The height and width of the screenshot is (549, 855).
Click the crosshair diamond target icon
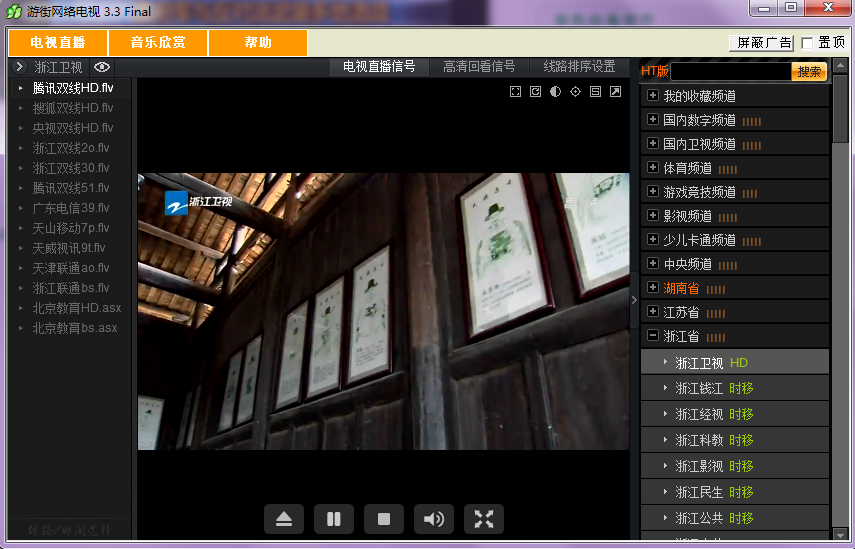[575, 92]
